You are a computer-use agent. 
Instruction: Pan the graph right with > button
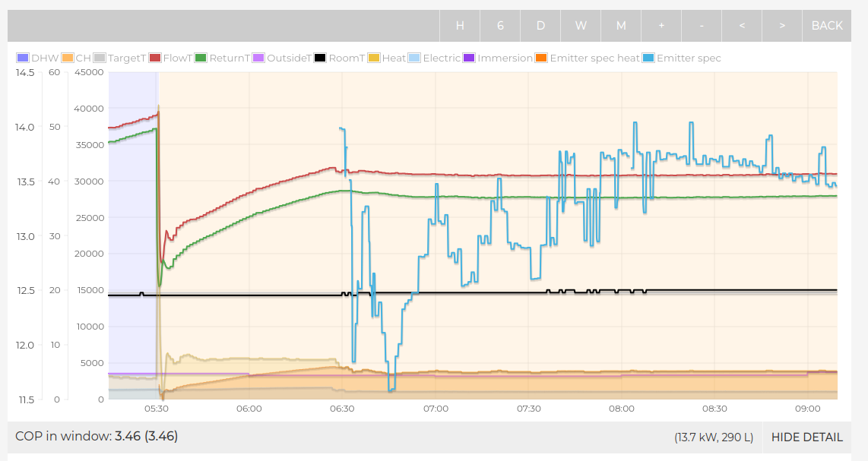click(782, 26)
